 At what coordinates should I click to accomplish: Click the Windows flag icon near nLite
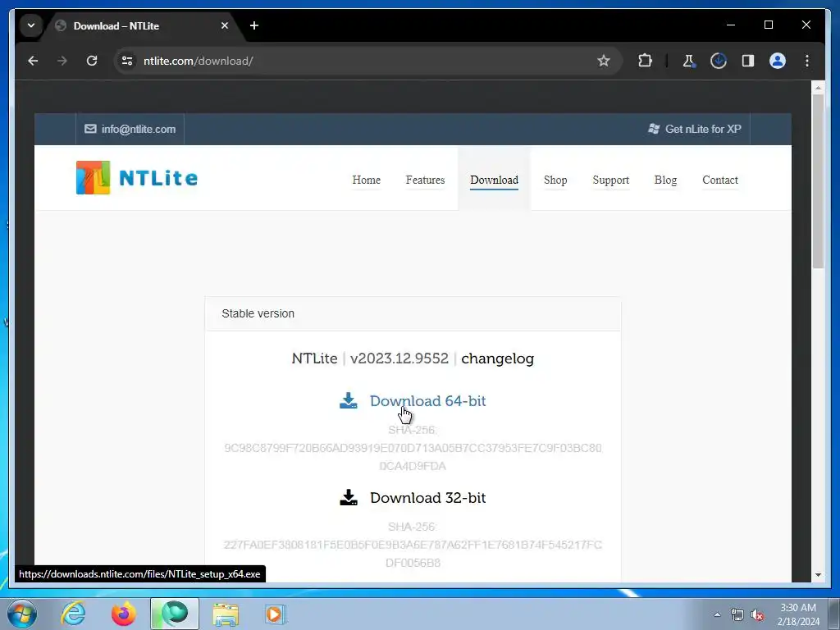654,129
